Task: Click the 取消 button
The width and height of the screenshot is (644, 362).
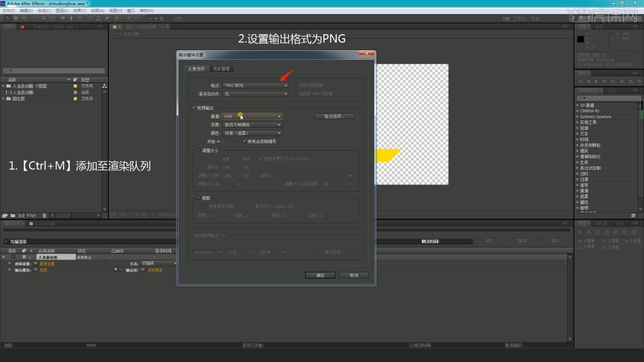Action: pos(354,275)
